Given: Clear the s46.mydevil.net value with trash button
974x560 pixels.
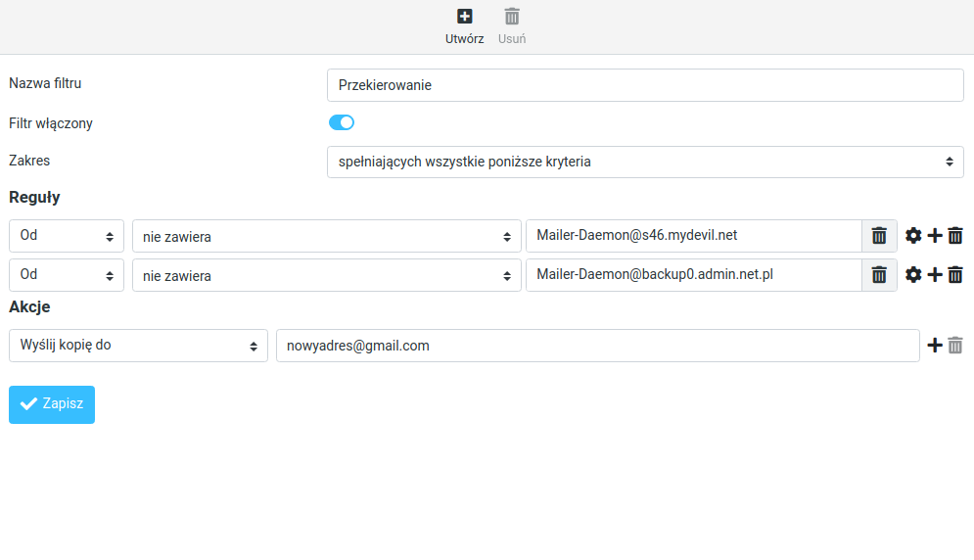Looking at the screenshot, I should [x=879, y=236].
